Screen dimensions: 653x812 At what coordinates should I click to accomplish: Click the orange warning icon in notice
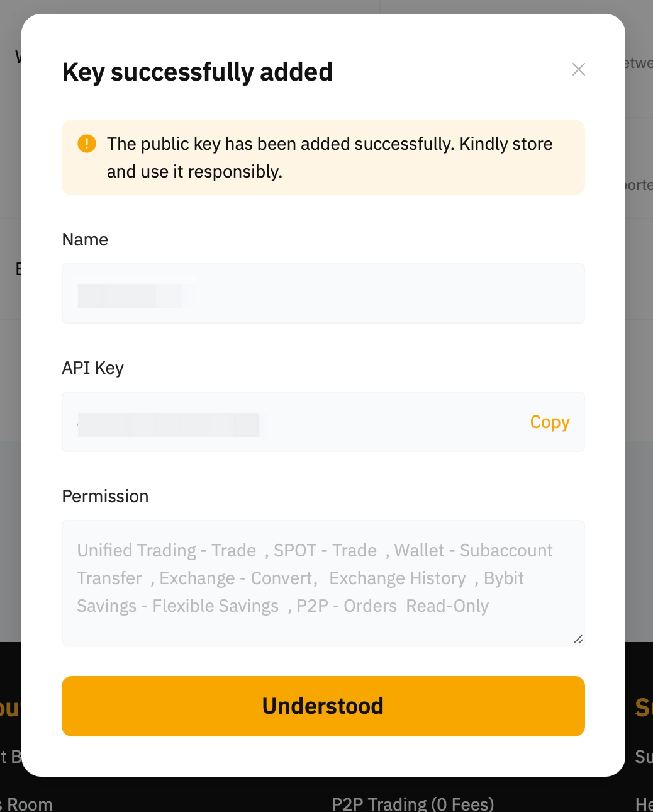click(x=87, y=144)
